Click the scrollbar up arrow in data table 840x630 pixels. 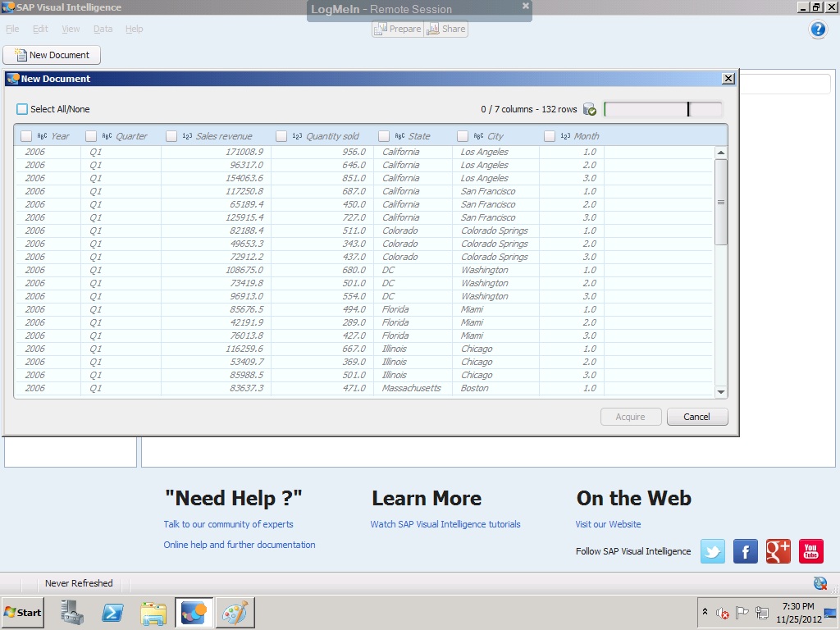pos(721,153)
